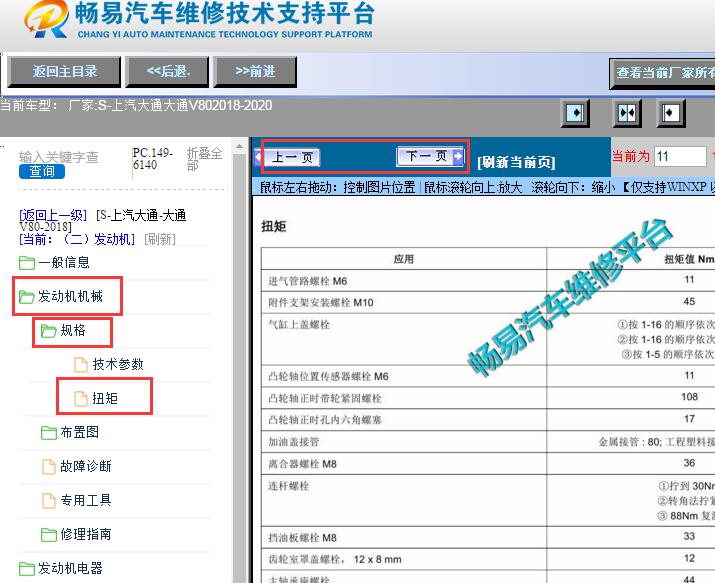The width and height of the screenshot is (715, 583).
Task: Open the 技术参数 tree page
Action: click(x=118, y=365)
